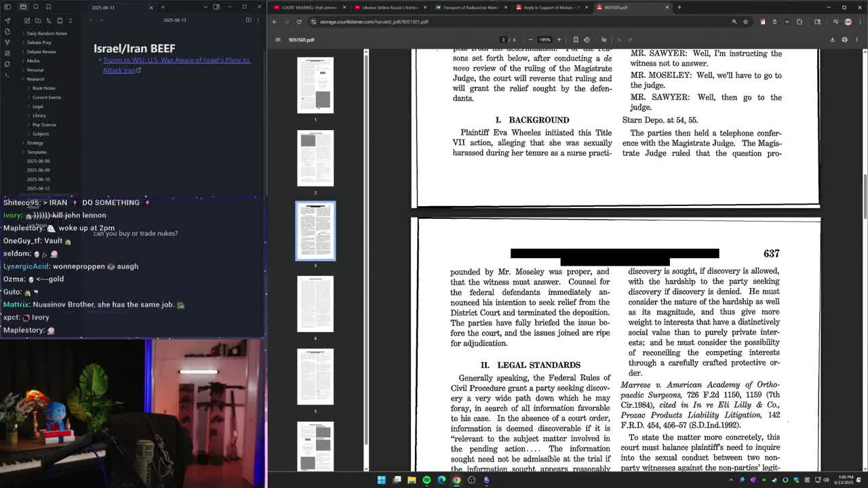Rotate the PDF counterclockwise
This screenshot has height=488, width=868.
pos(587,39)
